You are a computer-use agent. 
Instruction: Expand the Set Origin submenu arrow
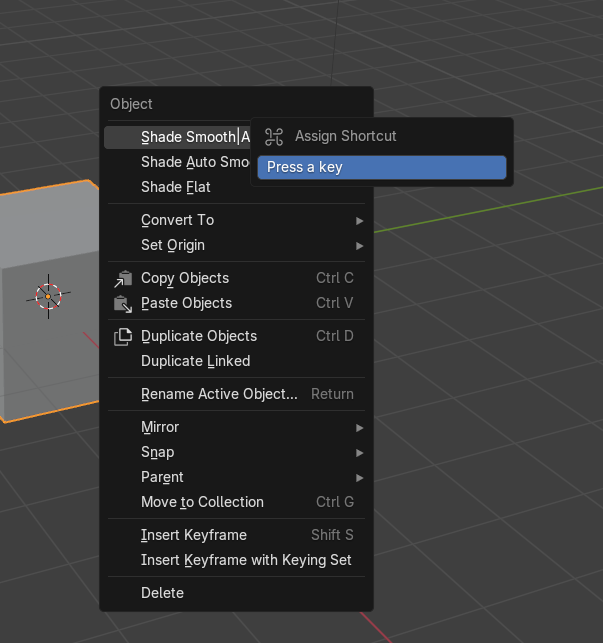(359, 246)
